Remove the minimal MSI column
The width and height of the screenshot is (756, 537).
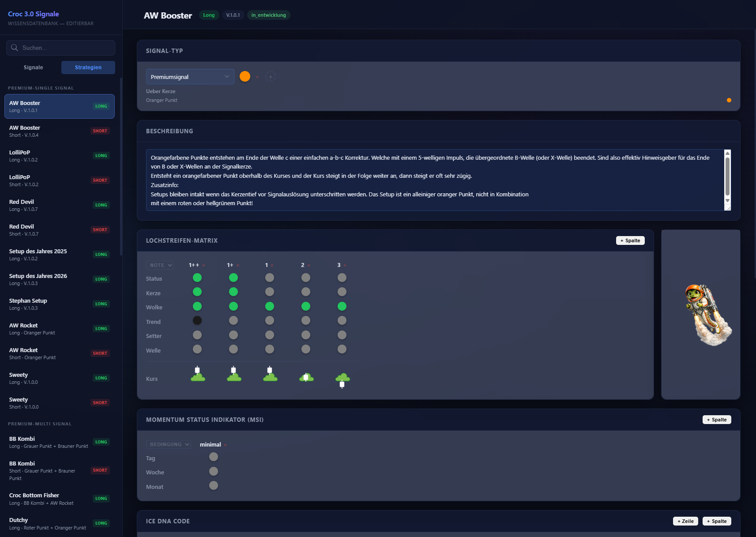226,445
